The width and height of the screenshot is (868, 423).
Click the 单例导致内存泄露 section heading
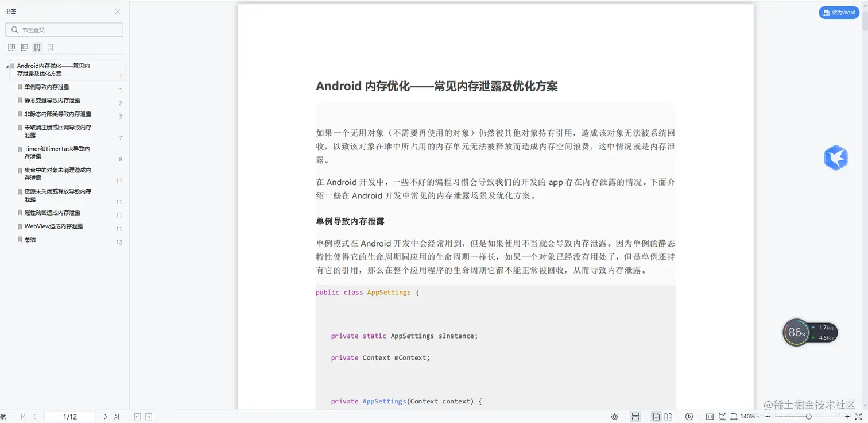pos(350,221)
